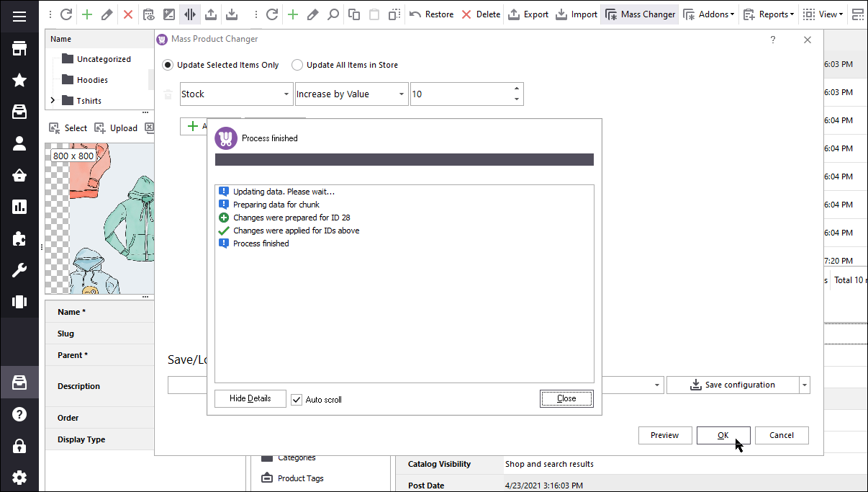Viewport: 868px width, 492px height.
Task: Open the statistics chart icon in sidebar
Action: tap(19, 205)
